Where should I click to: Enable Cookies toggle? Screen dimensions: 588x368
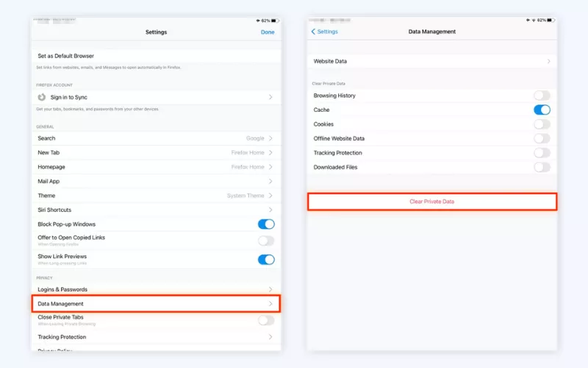(542, 124)
